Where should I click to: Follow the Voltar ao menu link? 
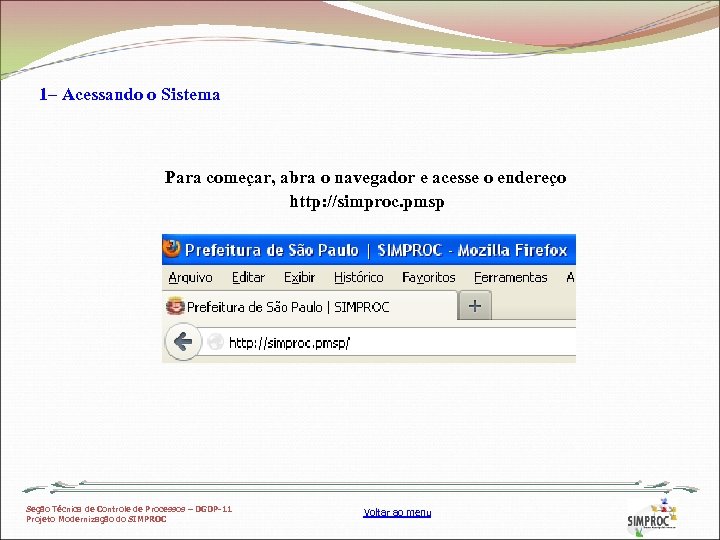(x=397, y=512)
